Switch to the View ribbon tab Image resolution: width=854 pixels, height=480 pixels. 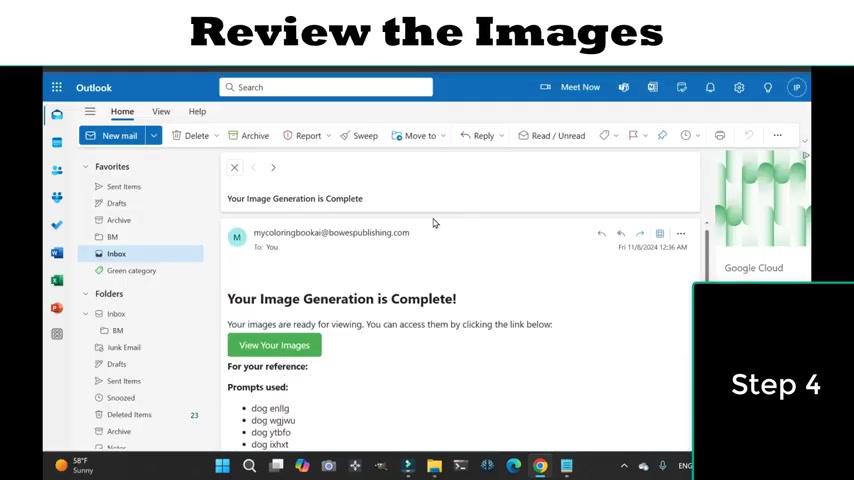click(x=161, y=111)
